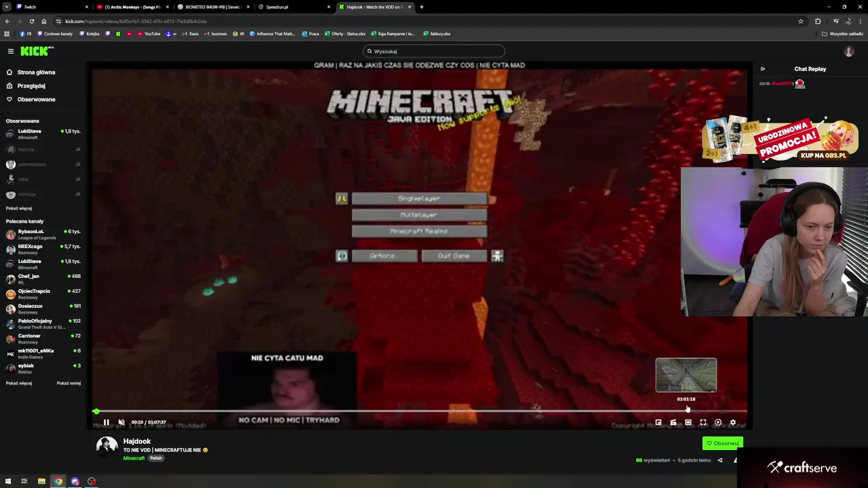The image size is (868, 488).
Task: Open the user profile avatar menu
Action: pos(848,52)
